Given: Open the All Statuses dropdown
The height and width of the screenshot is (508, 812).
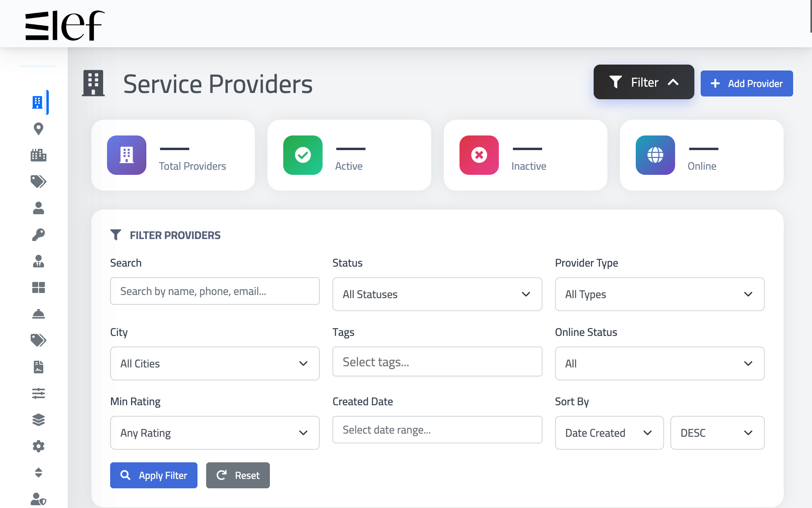Looking at the screenshot, I should pos(437,294).
